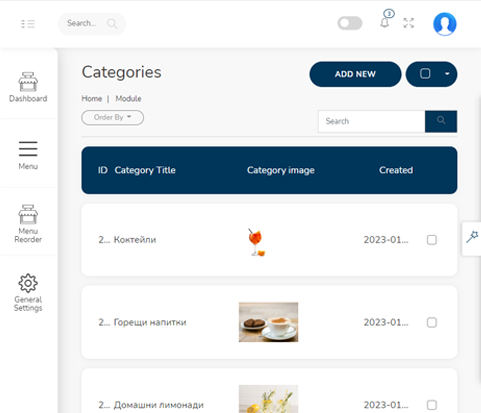The width and height of the screenshot is (481, 413).
Task: Select the Горещи напитки category title
Action: click(150, 323)
